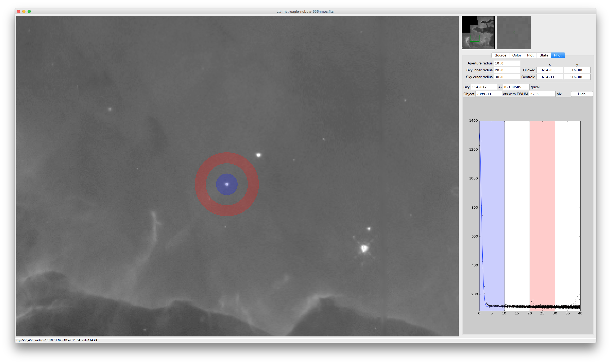The height and width of the screenshot is (364, 611).
Task: Click the Aperture radius field
Action: point(507,63)
